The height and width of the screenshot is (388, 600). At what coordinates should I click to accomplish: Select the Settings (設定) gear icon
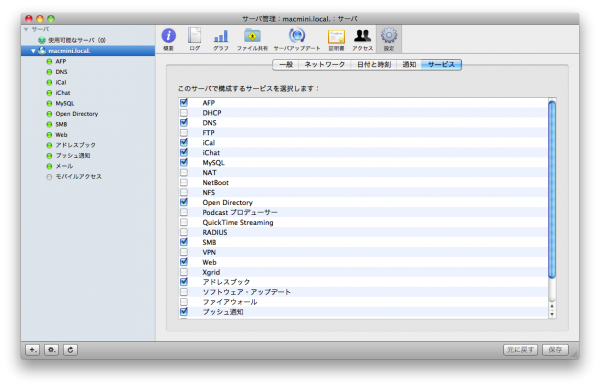point(389,39)
